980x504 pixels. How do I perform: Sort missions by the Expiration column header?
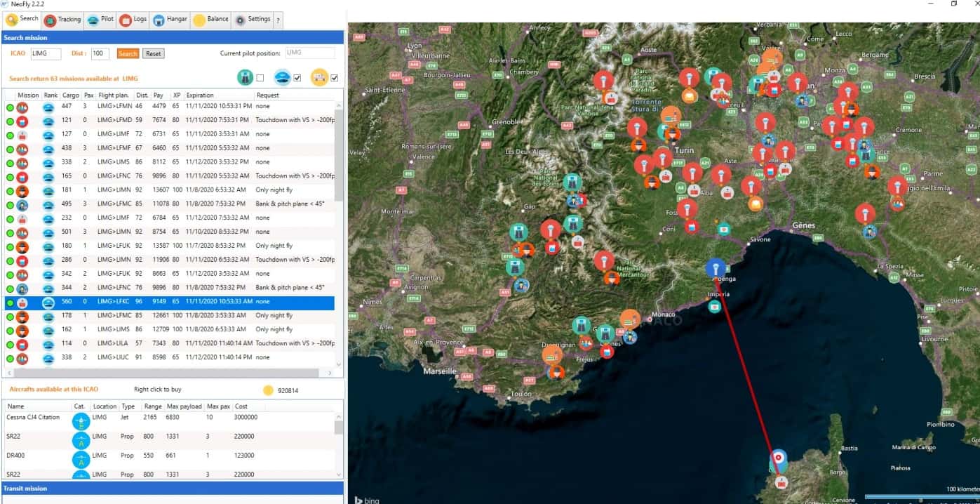click(x=200, y=95)
